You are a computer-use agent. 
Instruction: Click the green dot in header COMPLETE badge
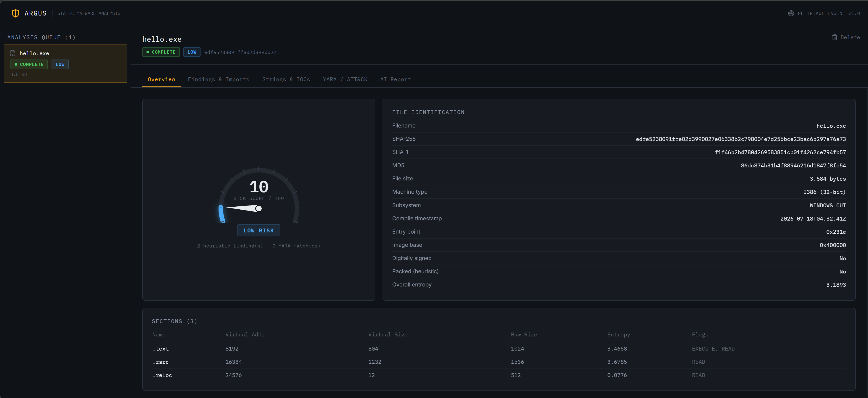coord(148,52)
